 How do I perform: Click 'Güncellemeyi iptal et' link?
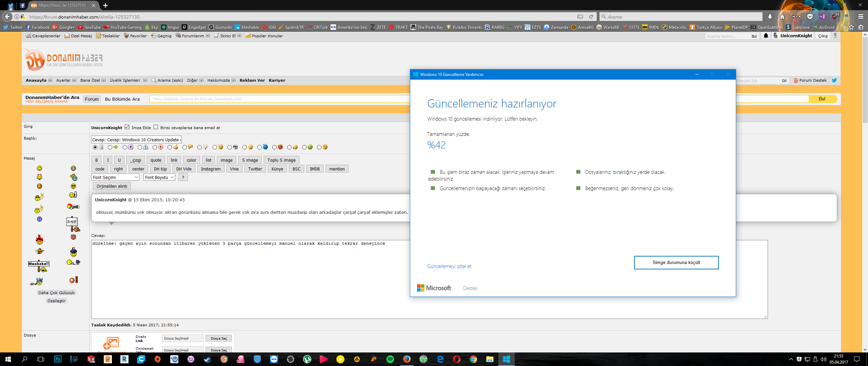tap(449, 266)
